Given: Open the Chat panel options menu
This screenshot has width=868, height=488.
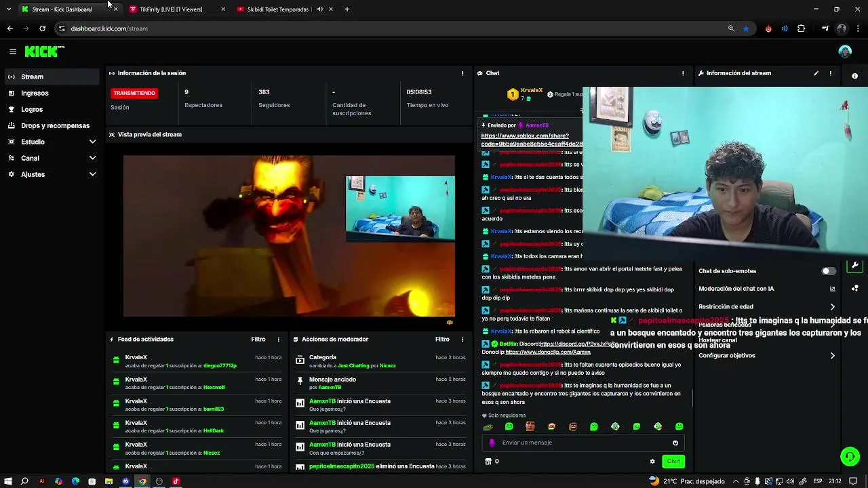Looking at the screenshot, I should click(683, 73).
